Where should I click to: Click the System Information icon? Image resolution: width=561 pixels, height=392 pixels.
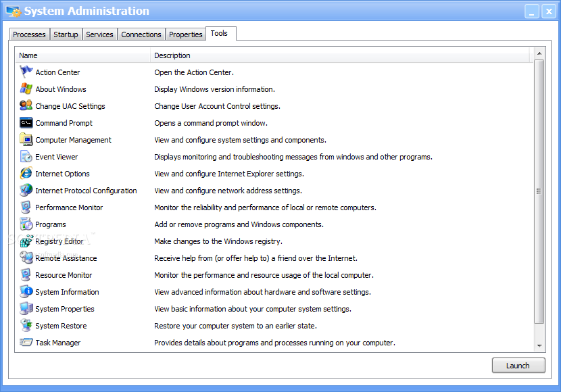(26, 291)
